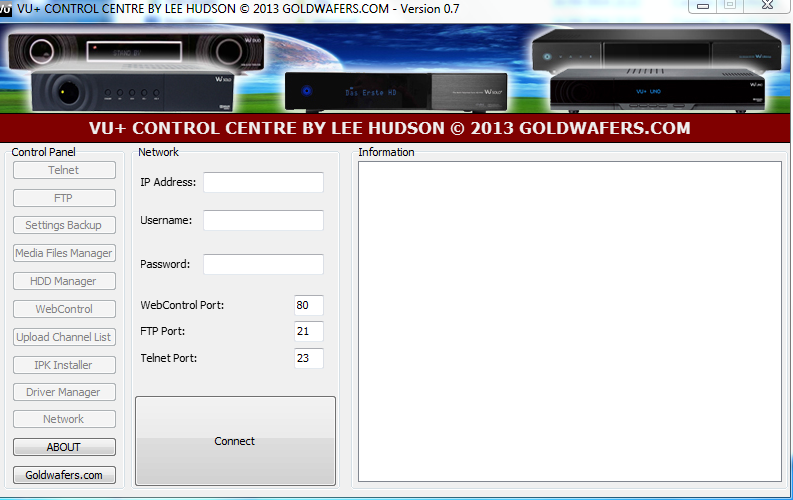Click the 'Telnet Port:' label

click(x=168, y=358)
